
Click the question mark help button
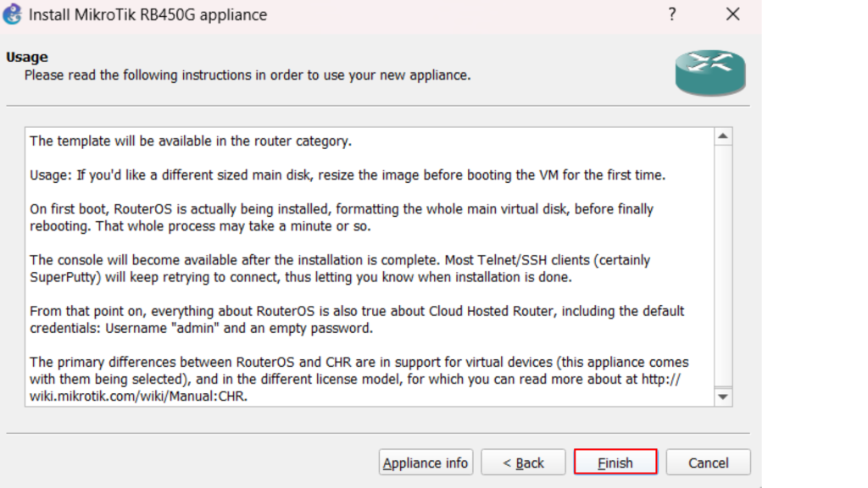[672, 14]
